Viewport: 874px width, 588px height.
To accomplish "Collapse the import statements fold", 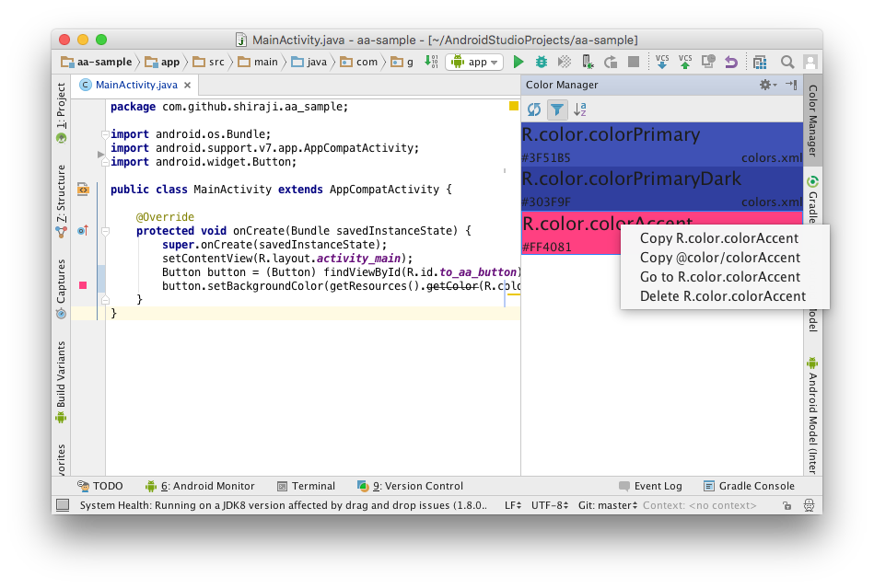I will (x=105, y=134).
